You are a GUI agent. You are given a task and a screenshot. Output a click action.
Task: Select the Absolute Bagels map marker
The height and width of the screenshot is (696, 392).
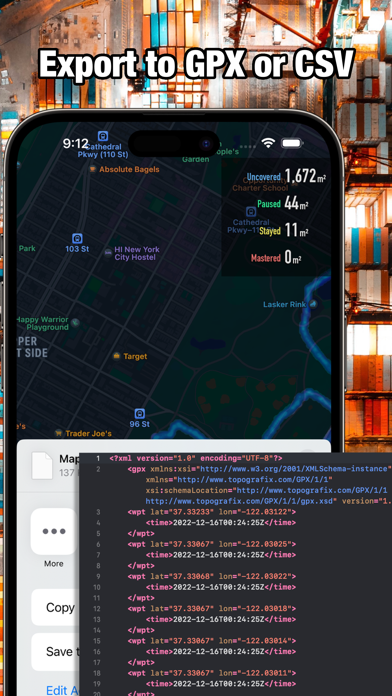[x=92, y=169]
